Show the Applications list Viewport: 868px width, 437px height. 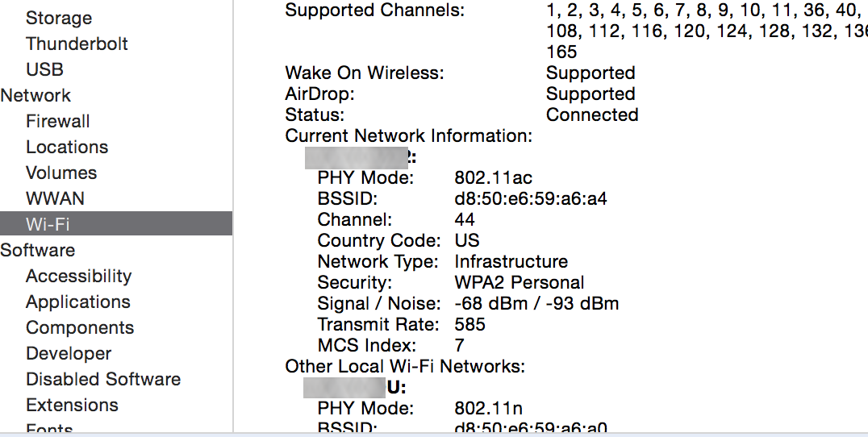[78, 302]
